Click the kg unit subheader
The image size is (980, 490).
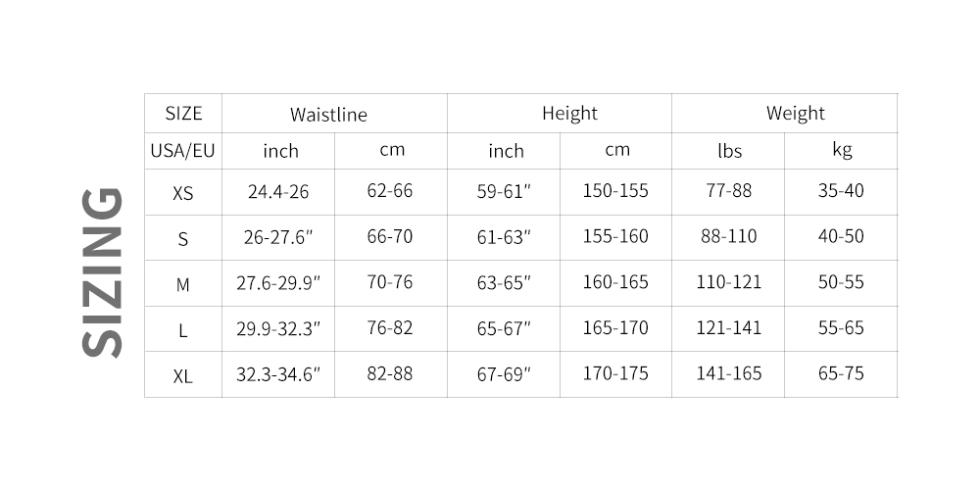[x=842, y=150]
